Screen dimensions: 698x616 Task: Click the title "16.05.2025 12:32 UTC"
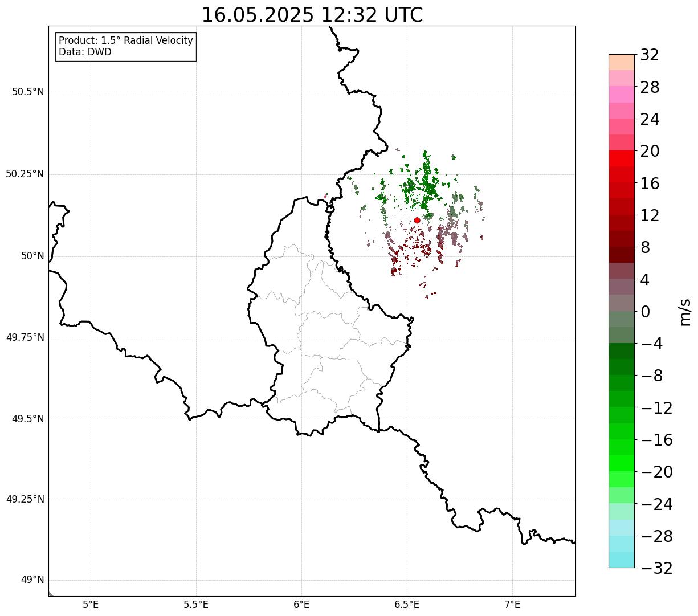(312, 15)
